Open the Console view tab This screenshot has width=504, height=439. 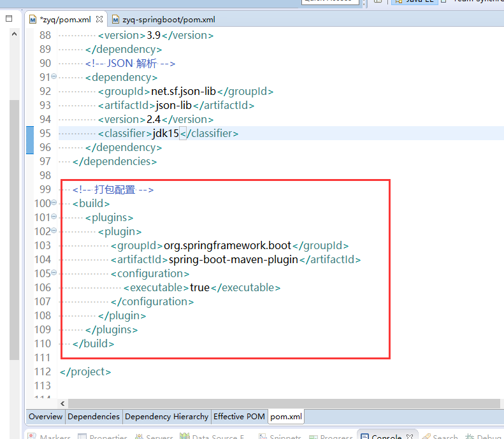(386, 436)
